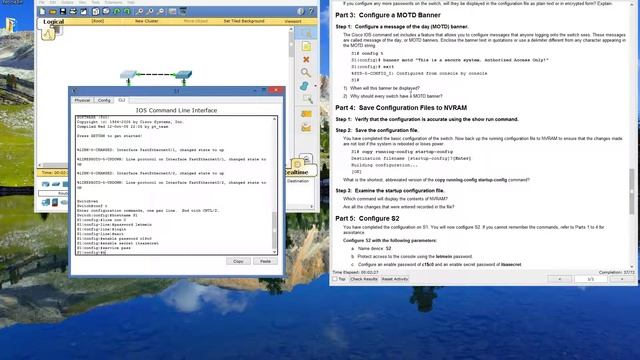The image size is (640, 360).
Task: Click the Paste button below the CLI
Action: click(265, 261)
